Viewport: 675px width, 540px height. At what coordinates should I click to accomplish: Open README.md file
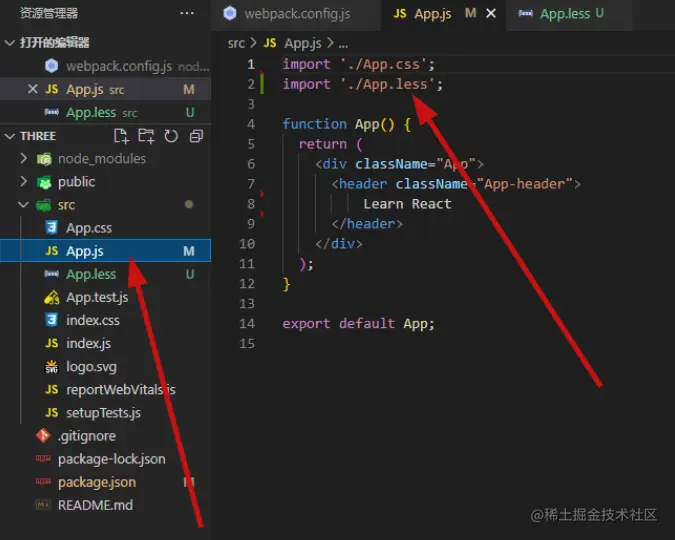tap(105, 505)
